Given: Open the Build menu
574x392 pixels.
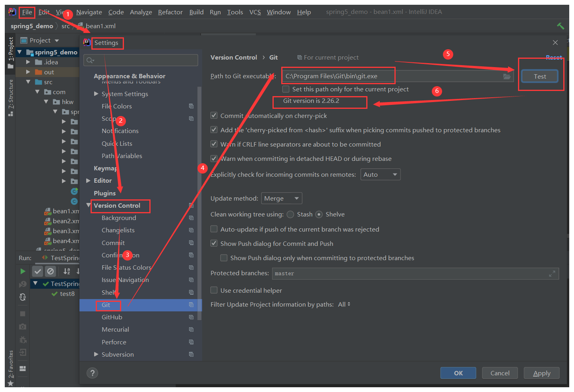Looking at the screenshot, I should (x=196, y=12).
